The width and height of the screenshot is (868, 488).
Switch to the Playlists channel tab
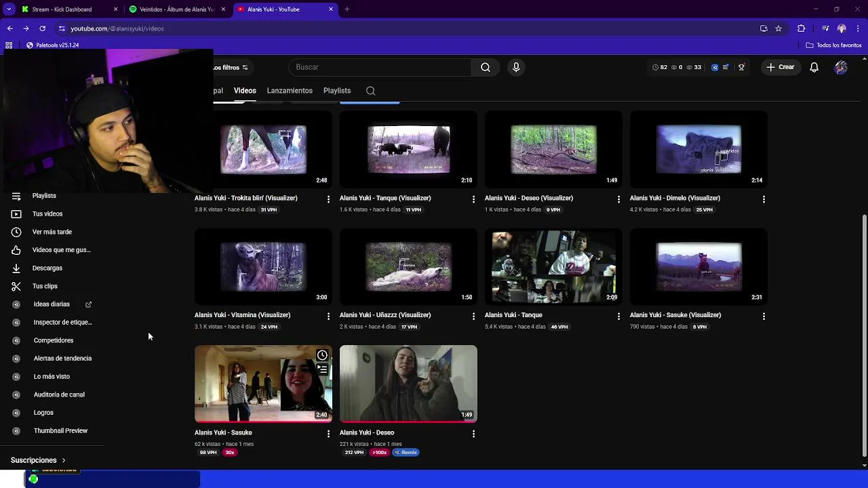[x=337, y=91]
